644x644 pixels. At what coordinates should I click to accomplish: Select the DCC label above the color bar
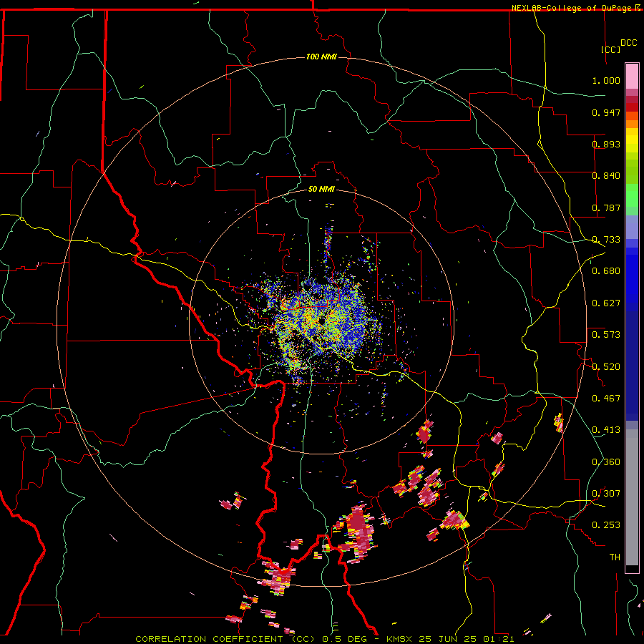[629, 43]
